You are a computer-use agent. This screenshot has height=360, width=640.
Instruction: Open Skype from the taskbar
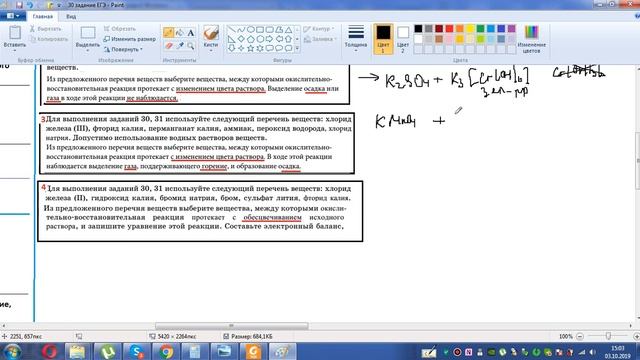(137, 351)
